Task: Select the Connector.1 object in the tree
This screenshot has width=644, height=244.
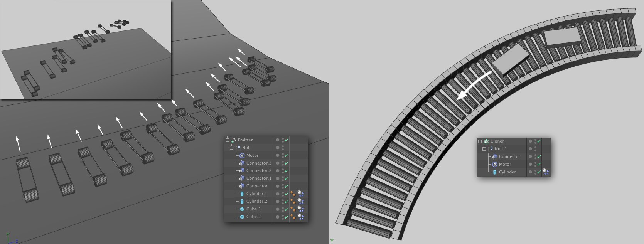Action: [258, 178]
